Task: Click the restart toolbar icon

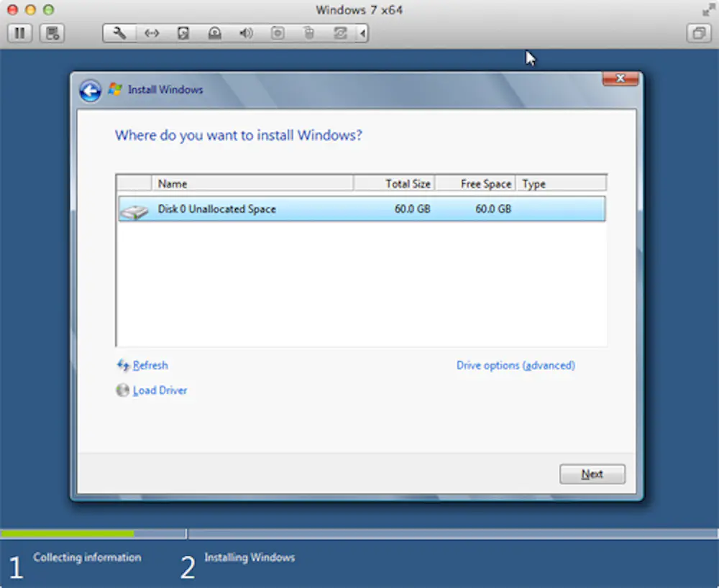Action: [x=340, y=33]
